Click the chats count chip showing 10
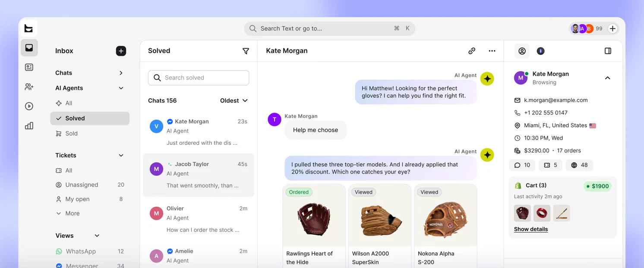Image resolution: width=644 pixels, height=268 pixels. click(x=522, y=165)
